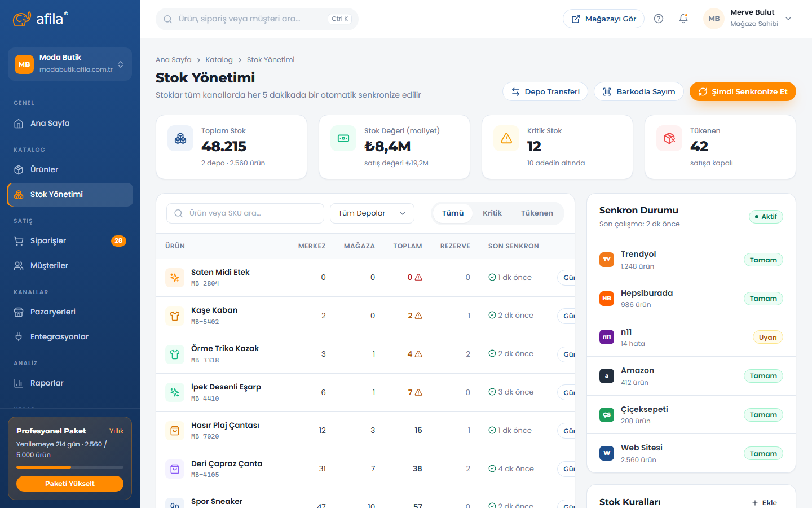
Task: Click the afila logo icon
Action: [x=22, y=19]
